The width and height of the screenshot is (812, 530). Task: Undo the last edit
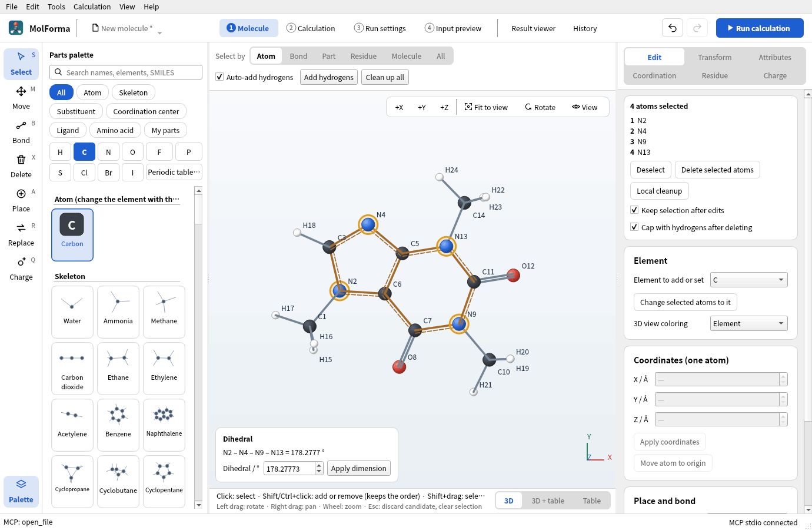[673, 28]
